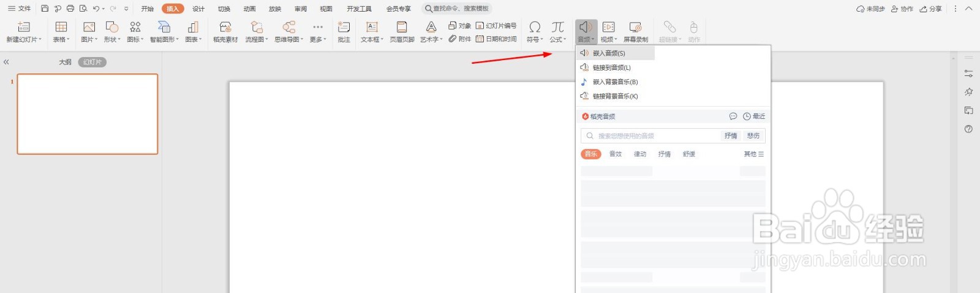Select the Sound Effects (音效) category
Image resolution: width=980 pixels, height=293 pixels.
[616, 154]
